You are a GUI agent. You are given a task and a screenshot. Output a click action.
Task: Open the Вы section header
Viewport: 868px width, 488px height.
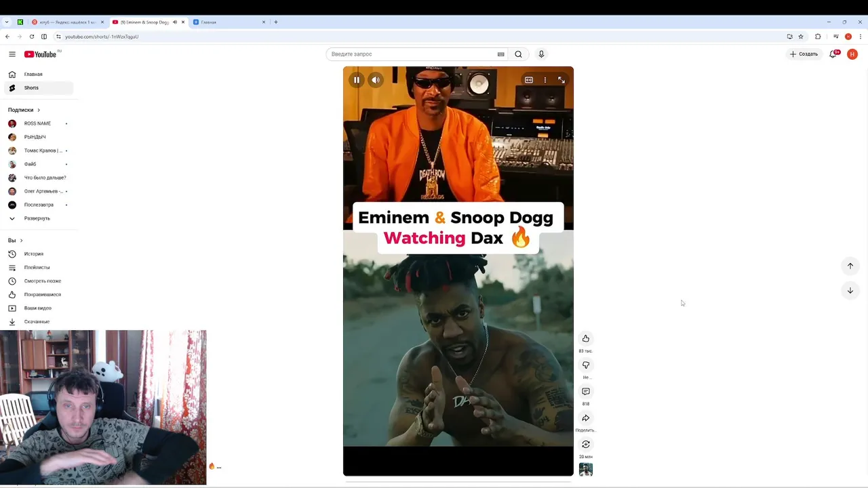click(15, 241)
